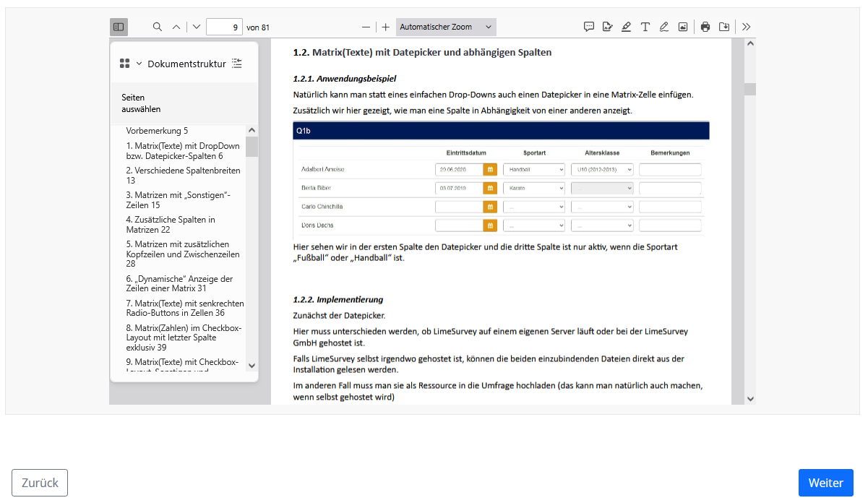Click the page number input field
Image resolution: width=868 pixels, height=503 pixels.
coord(224,27)
